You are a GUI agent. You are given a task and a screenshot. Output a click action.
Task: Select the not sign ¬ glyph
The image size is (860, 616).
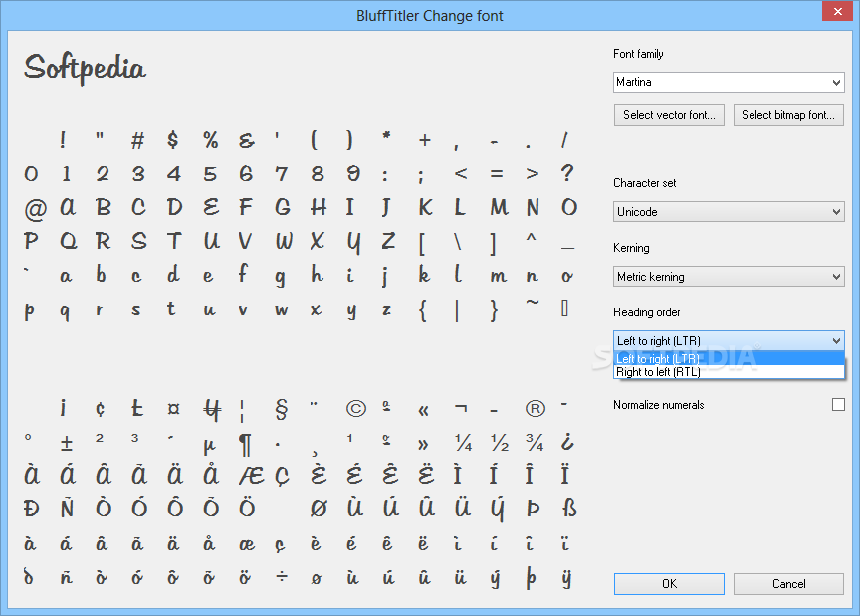461,408
